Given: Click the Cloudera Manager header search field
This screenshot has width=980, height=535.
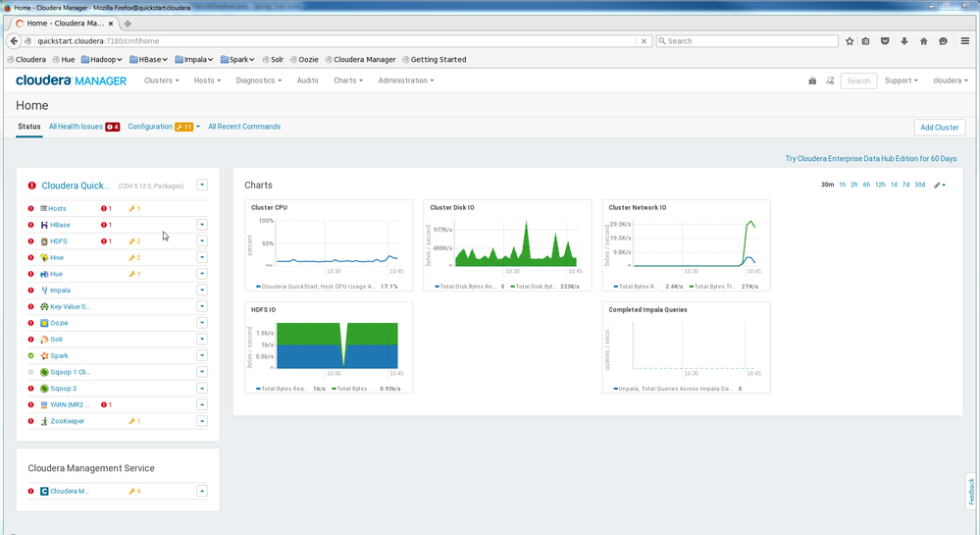Looking at the screenshot, I should click(x=858, y=80).
